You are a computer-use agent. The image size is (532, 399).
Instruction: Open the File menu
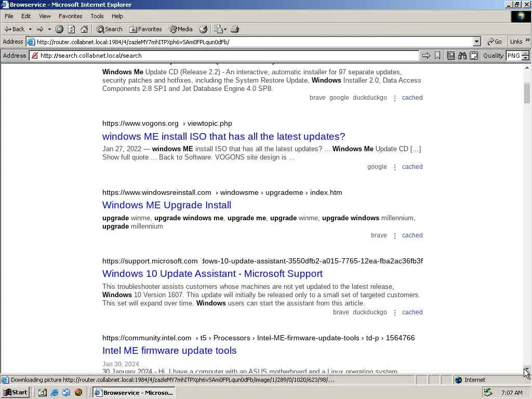click(x=9, y=16)
